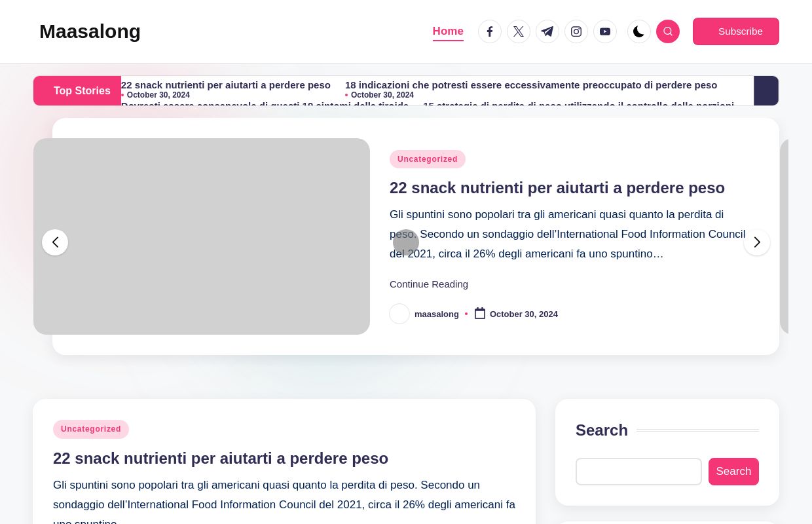This screenshot has width=812, height=524.
Task: View the maasalong author name link
Action: [437, 314]
